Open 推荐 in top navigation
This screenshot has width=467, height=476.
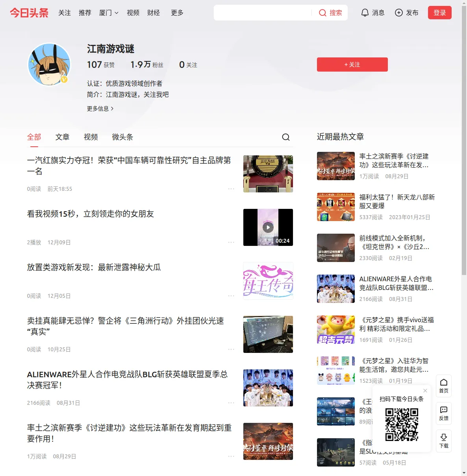click(x=85, y=13)
